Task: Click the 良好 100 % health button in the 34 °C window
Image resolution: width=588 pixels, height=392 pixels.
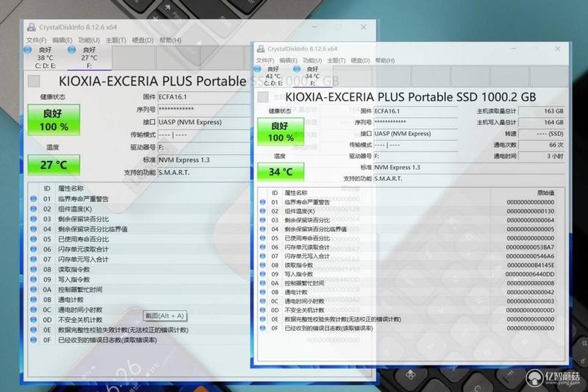Action: (281, 132)
